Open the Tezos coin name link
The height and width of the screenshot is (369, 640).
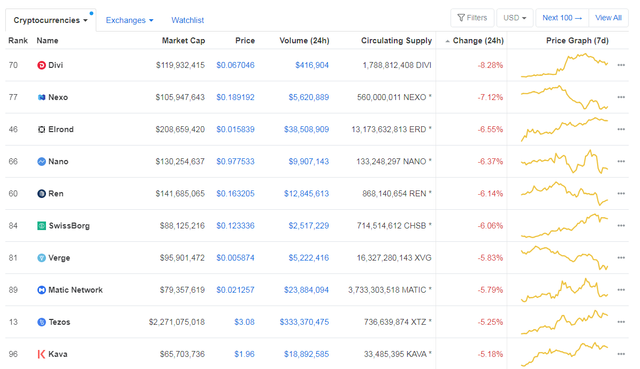[59, 322]
